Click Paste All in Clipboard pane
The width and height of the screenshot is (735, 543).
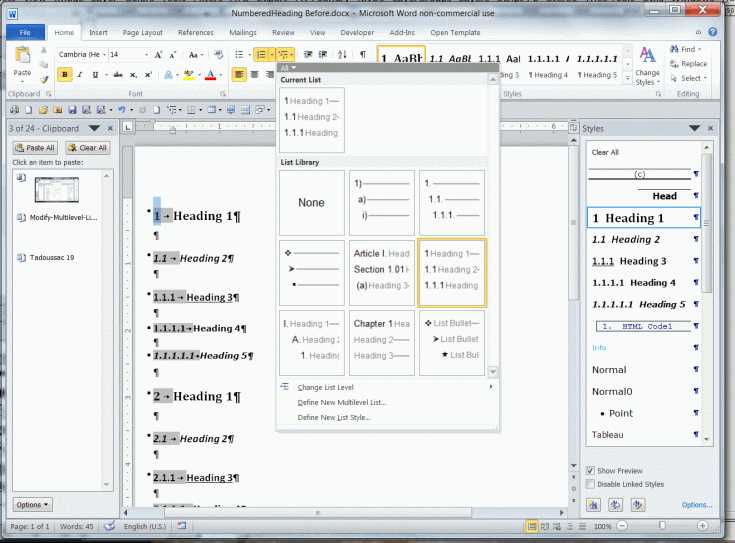35,148
